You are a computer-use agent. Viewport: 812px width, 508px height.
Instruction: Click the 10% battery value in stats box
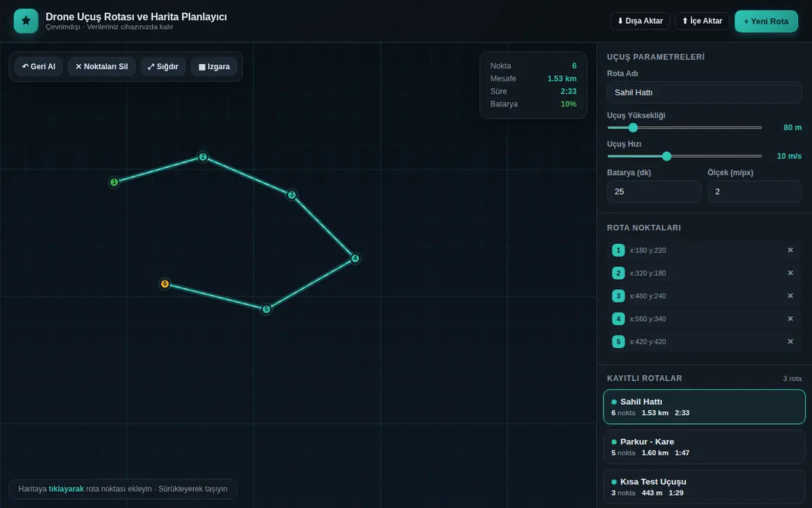tap(568, 104)
